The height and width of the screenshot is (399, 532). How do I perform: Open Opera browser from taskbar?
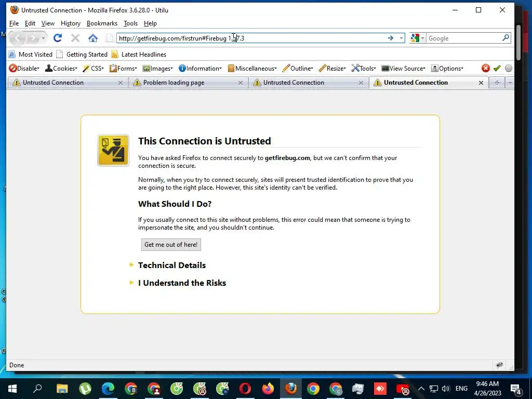(x=245, y=389)
